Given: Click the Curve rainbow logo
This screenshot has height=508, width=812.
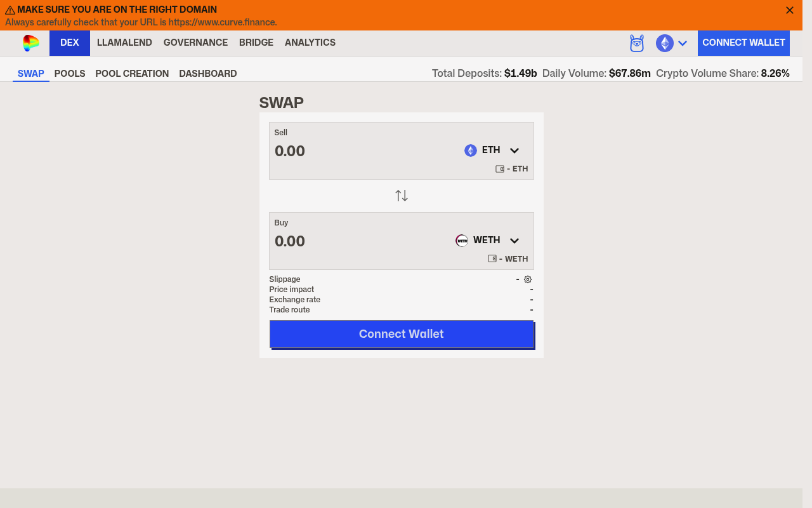Looking at the screenshot, I should pos(30,43).
